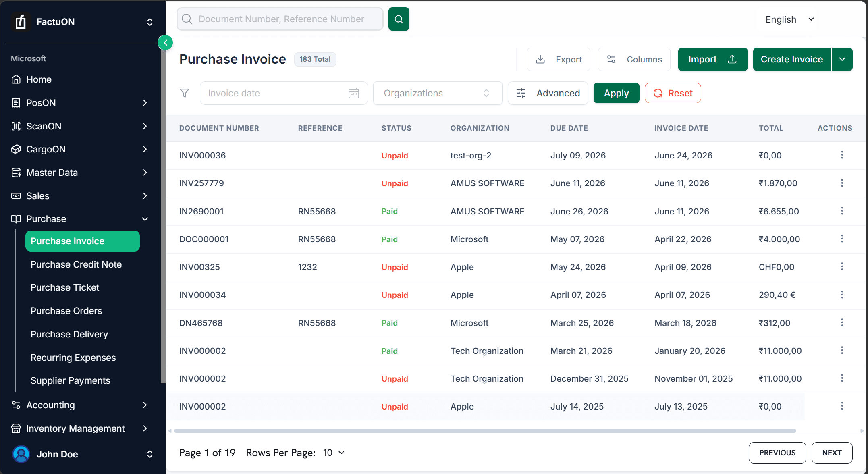Open Recurring Expenses page
The width and height of the screenshot is (868, 474).
point(73,358)
